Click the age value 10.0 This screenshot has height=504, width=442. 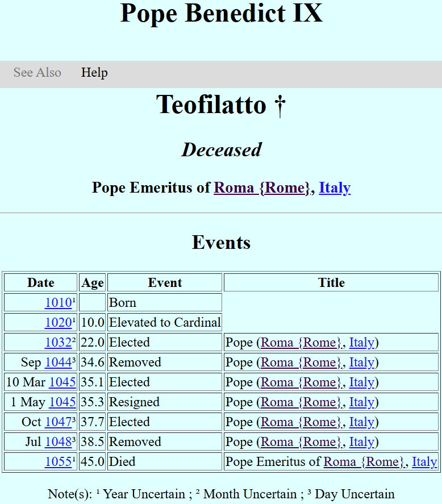click(93, 322)
